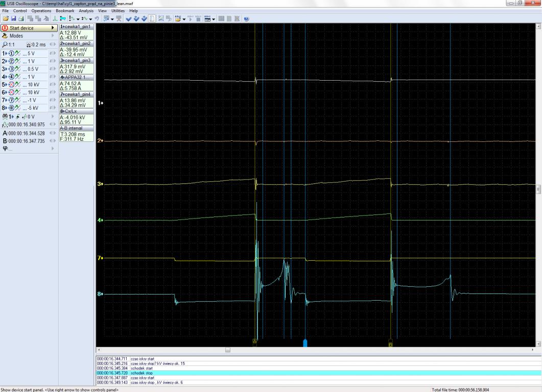The height and width of the screenshot is (392, 542).
Task: Click the third blue checkmark toolbar icon
Action: tap(144, 19)
